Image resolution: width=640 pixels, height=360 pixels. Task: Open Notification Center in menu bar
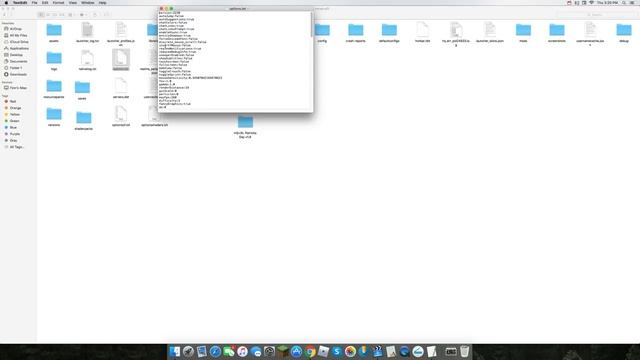(x=633, y=3)
